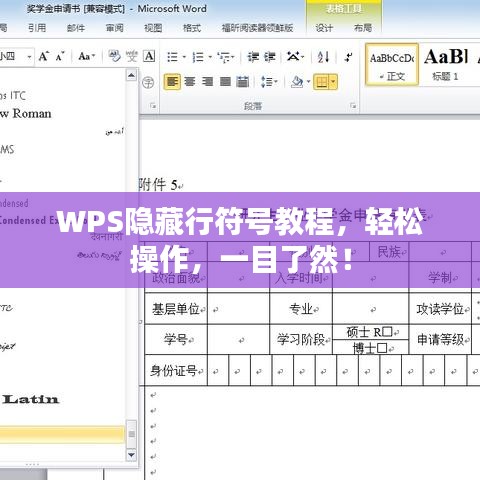Switch to the 引用 tab

tap(37, 28)
